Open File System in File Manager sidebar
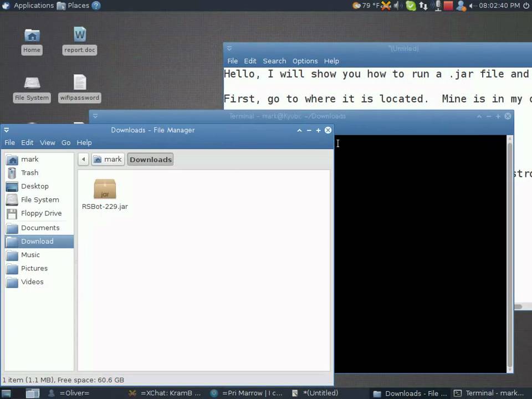The width and height of the screenshot is (532, 399). pyautogui.click(x=39, y=200)
